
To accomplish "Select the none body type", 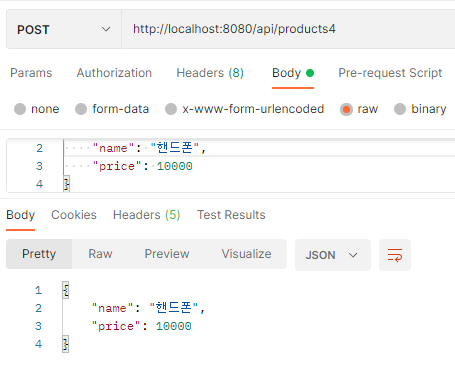I will (x=37, y=109).
